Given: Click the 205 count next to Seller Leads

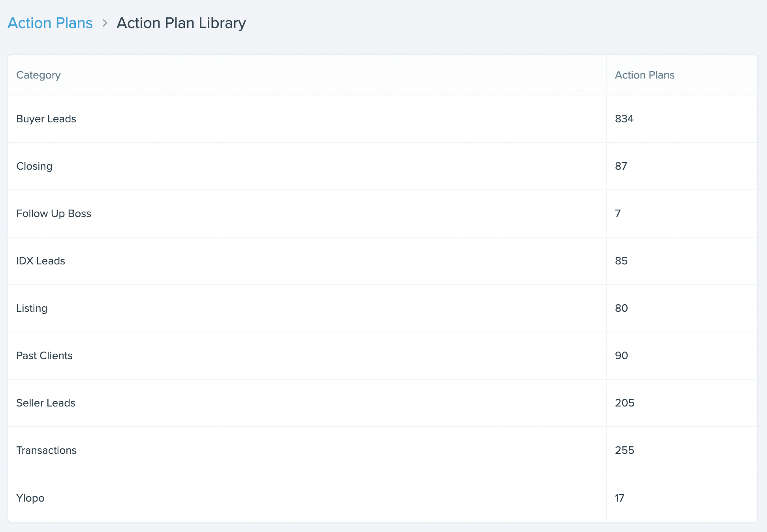Looking at the screenshot, I should tap(624, 403).
